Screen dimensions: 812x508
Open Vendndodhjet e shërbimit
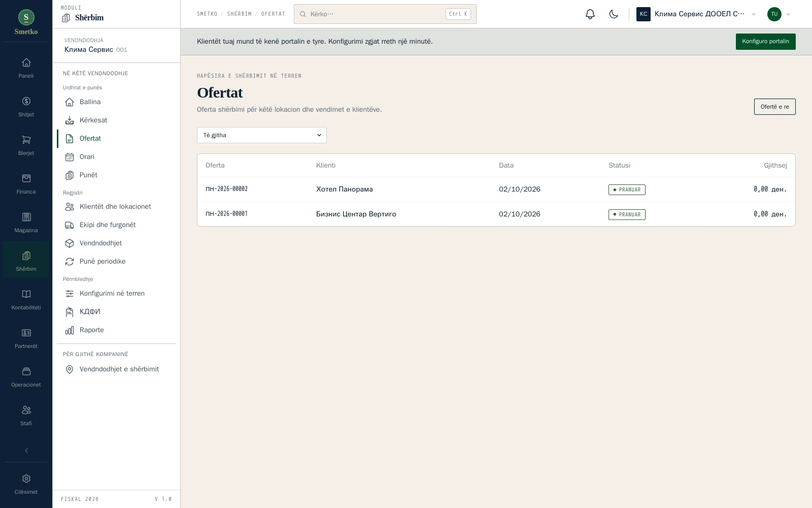(x=117, y=369)
